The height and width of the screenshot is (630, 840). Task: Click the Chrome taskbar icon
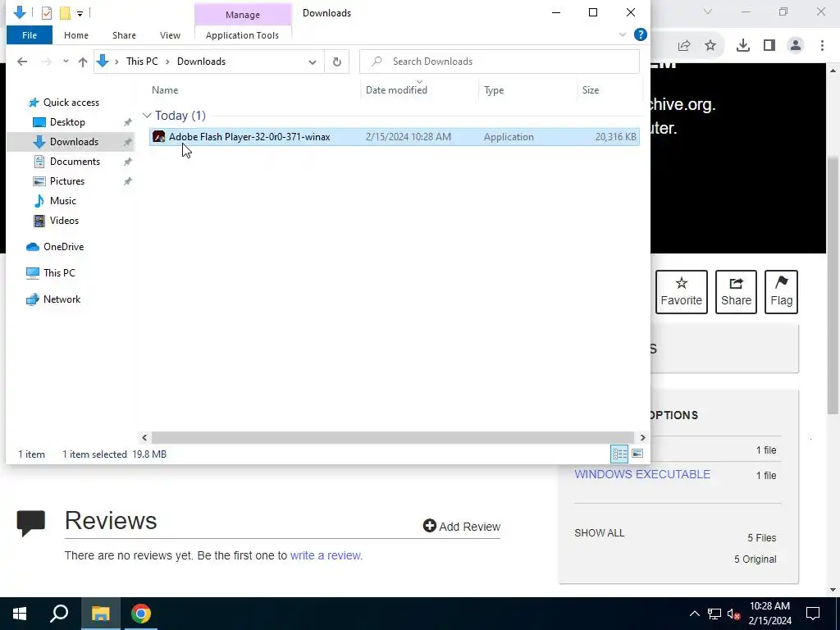pyautogui.click(x=141, y=614)
